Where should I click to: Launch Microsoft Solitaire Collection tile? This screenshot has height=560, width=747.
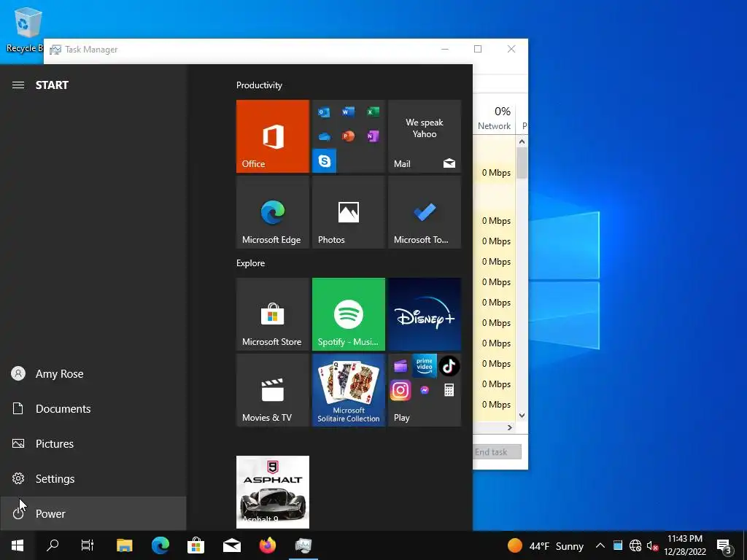(348, 390)
